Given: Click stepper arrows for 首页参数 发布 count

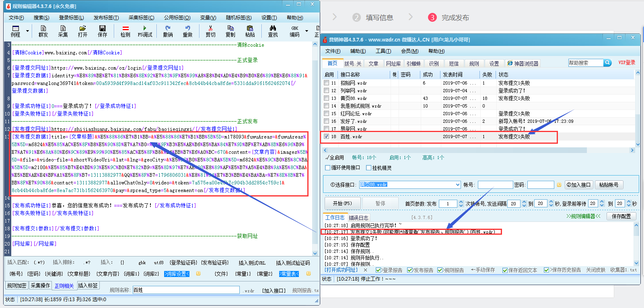Looking at the screenshot, I should point(461,204).
